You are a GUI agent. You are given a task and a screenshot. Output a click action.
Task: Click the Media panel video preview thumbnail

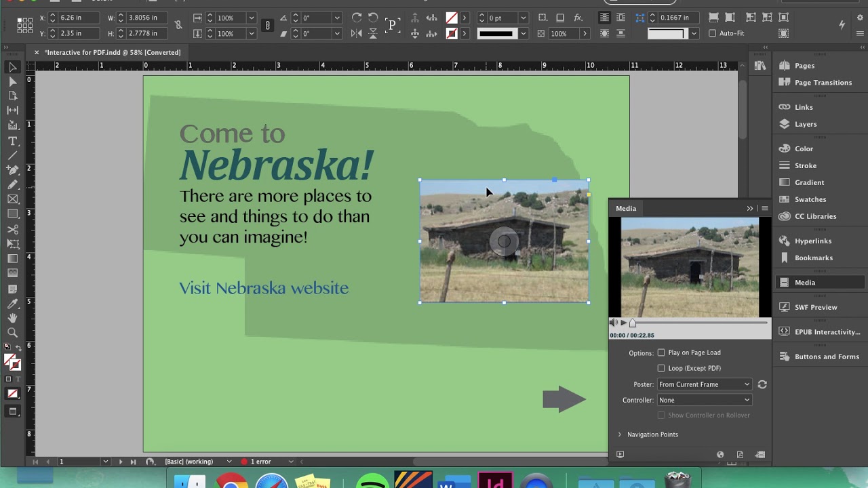coord(690,267)
